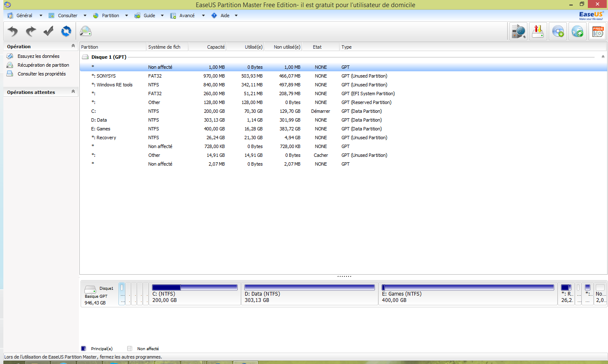Click the EaseUS logo

591,16
